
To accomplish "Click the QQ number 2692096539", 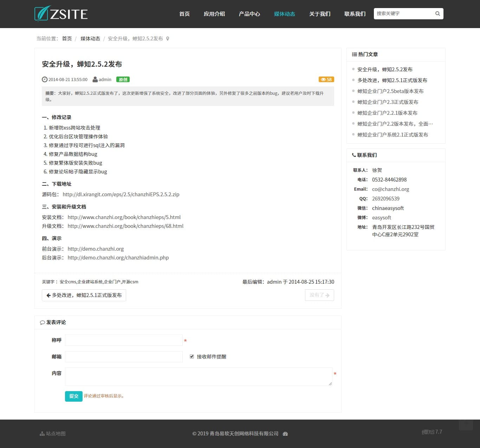I will pos(386,199).
